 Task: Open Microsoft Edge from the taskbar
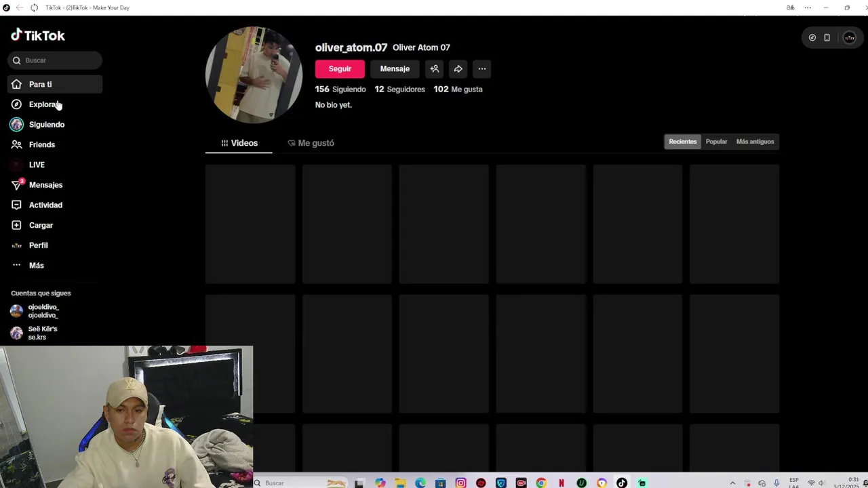(x=420, y=483)
